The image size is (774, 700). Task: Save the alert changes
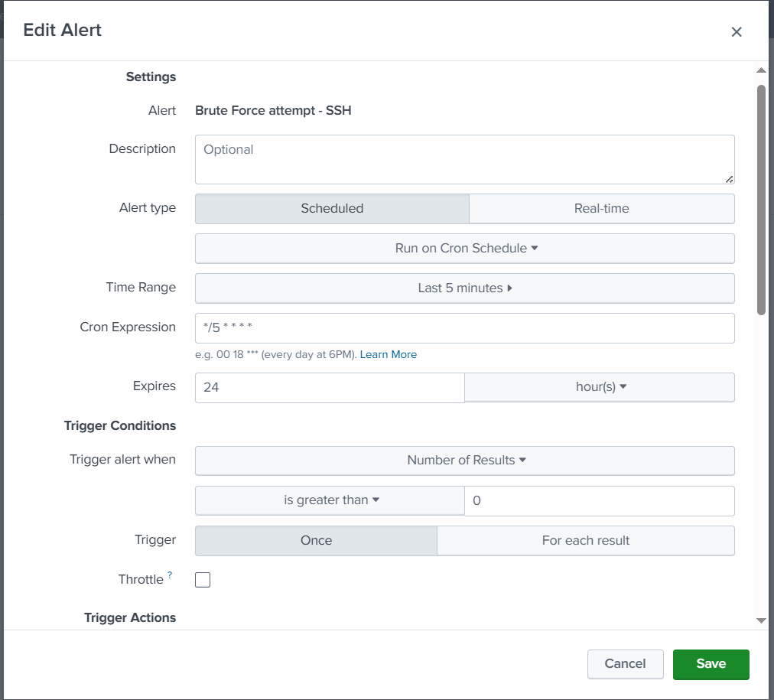tap(711, 665)
